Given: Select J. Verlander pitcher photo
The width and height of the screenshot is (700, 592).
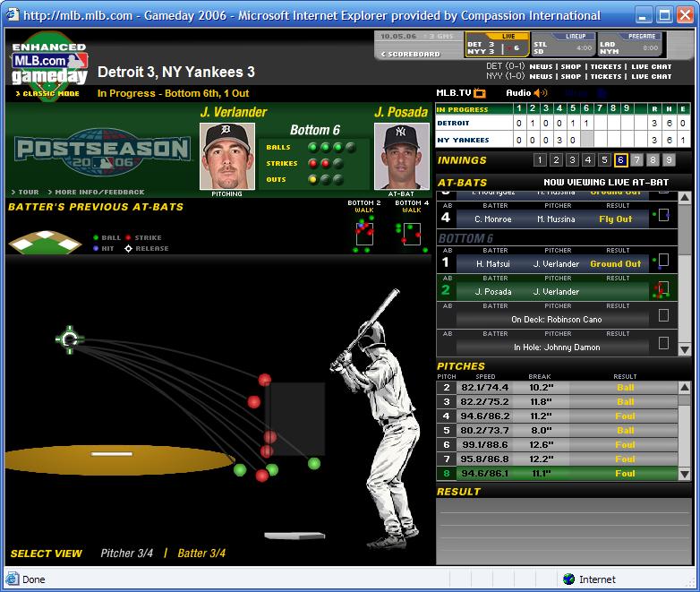Looking at the screenshot, I should (227, 157).
